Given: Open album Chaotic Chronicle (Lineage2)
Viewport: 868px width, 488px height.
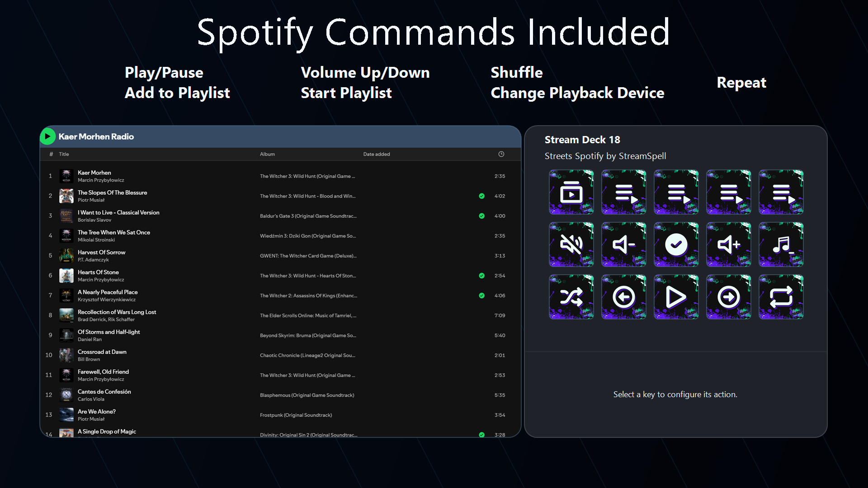Looking at the screenshot, I should click(307, 355).
